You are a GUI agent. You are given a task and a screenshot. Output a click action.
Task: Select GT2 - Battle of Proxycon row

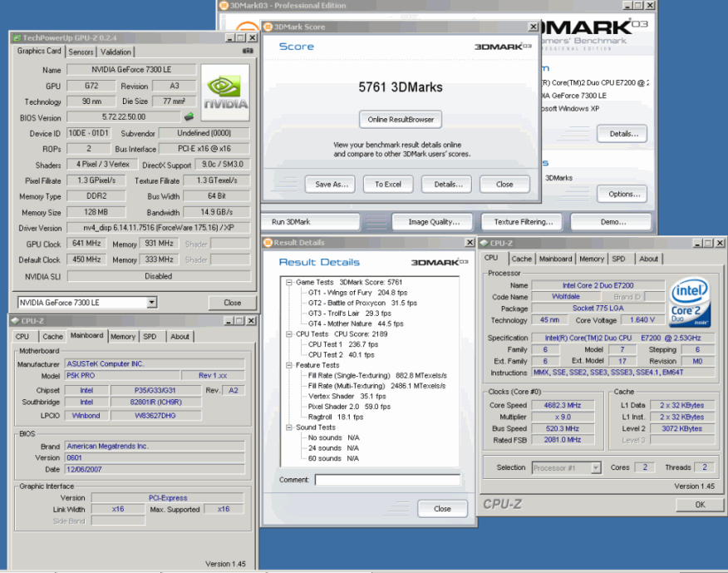point(362,303)
